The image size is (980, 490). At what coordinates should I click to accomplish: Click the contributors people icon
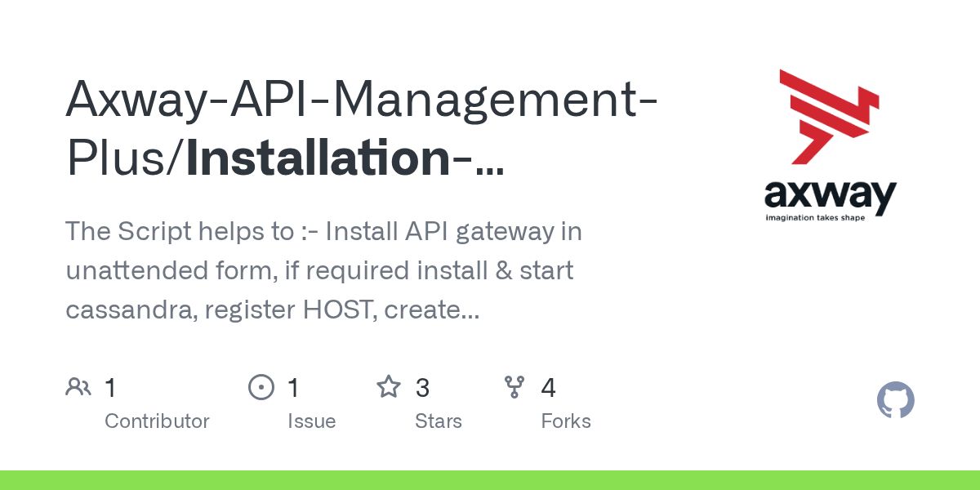78,387
